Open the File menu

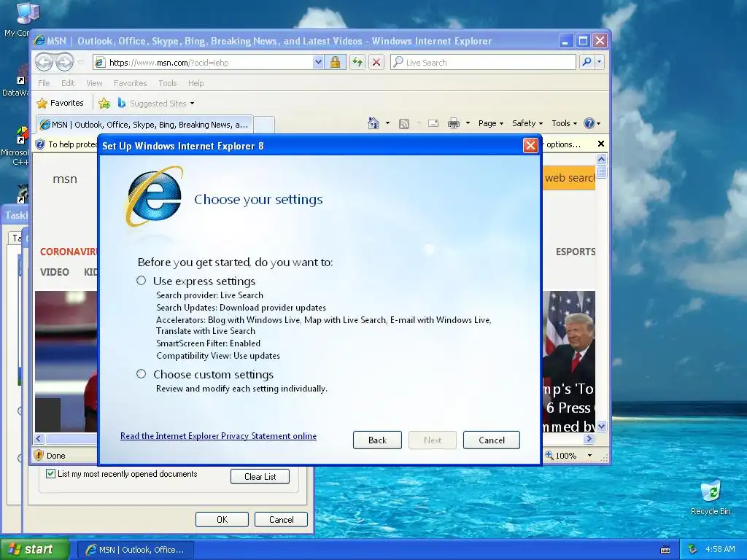click(44, 83)
